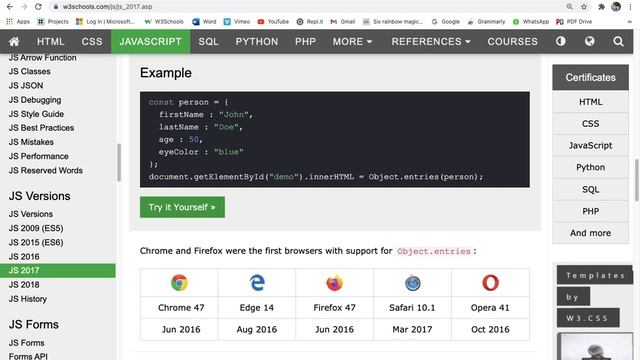
Task: Open the CSS certificate link
Action: (591, 124)
